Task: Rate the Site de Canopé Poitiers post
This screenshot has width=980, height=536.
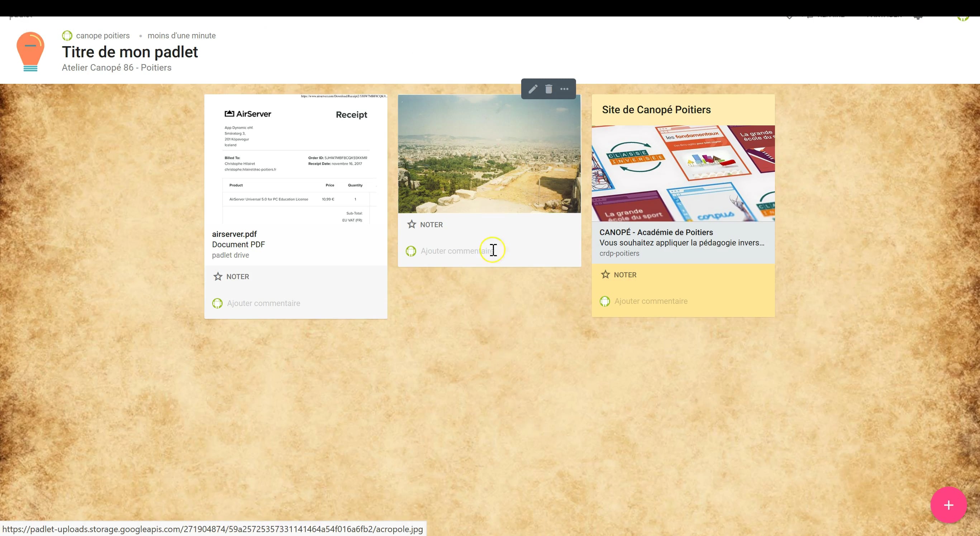Action: pyautogui.click(x=619, y=275)
